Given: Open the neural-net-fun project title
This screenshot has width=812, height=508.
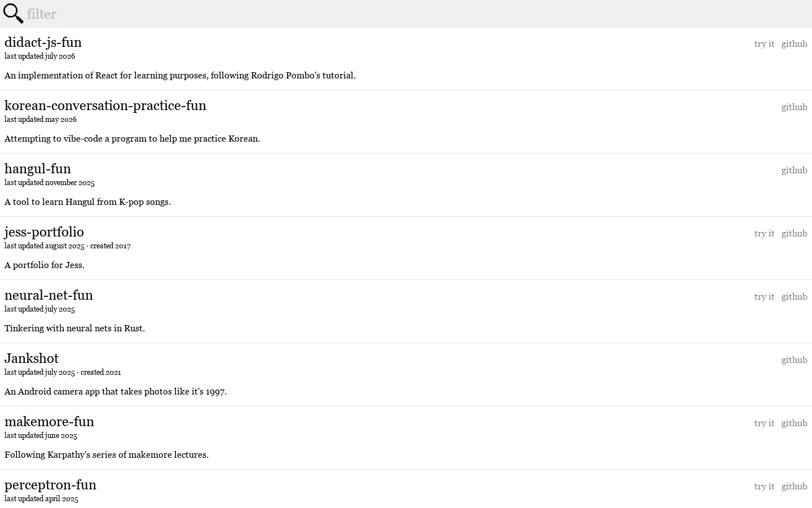Looking at the screenshot, I should click(48, 295).
